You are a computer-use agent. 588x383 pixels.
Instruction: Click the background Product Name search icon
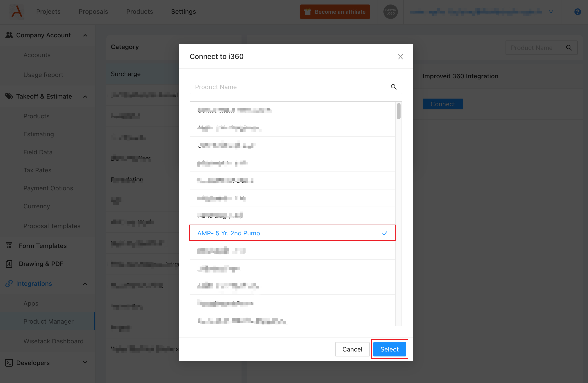[569, 48]
